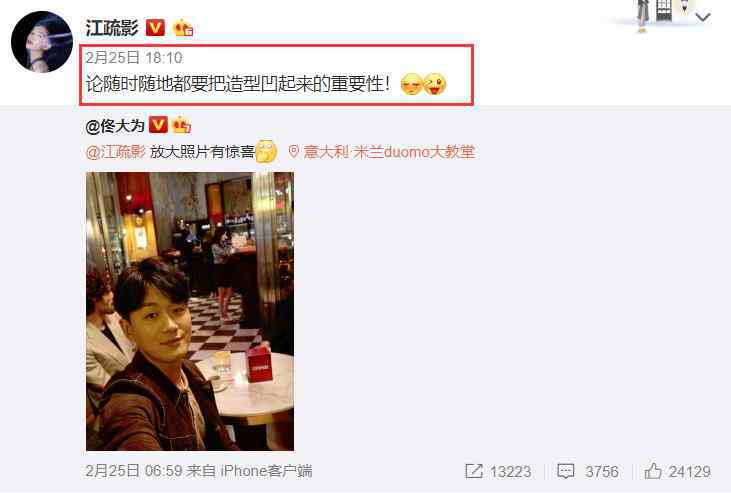This screenshot has height=493, width=731.
Task: Enlarge the selfie photo thumbnail
Action: (x=190, y=312)
